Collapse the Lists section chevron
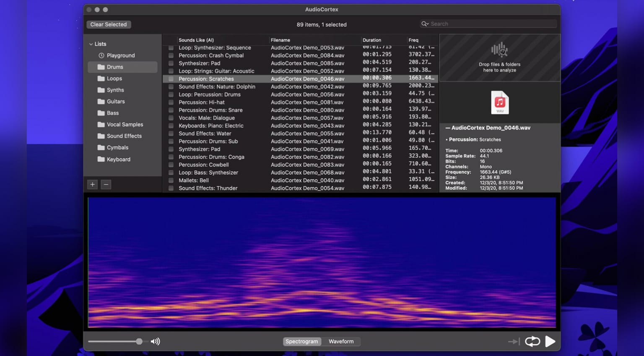The image size is (644, 356). (91, 44)
